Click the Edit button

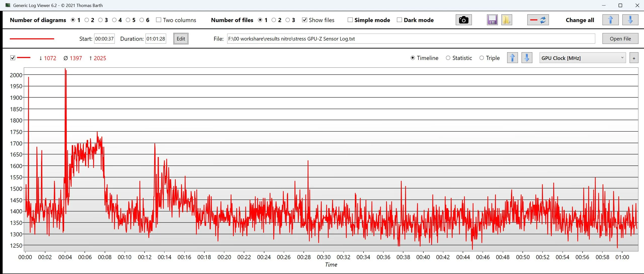[181, 39]
